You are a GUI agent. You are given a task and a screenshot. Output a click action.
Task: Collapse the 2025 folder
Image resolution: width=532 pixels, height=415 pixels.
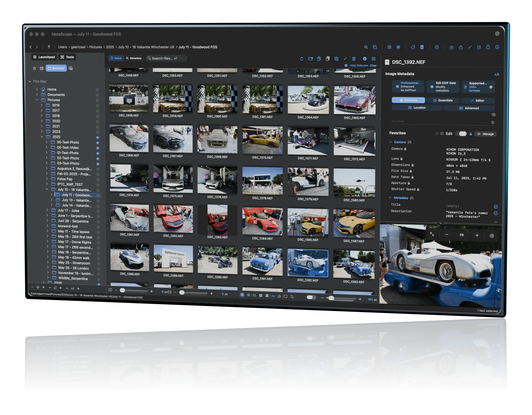(42, 137)
